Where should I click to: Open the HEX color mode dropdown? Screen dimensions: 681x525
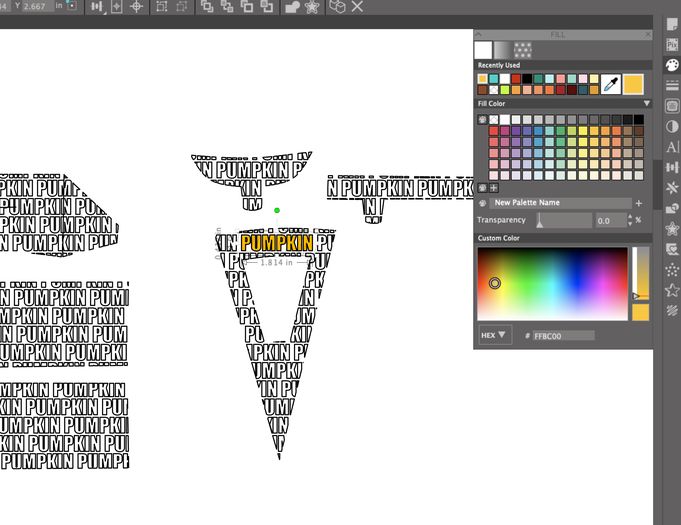click(x=494, y=335)
